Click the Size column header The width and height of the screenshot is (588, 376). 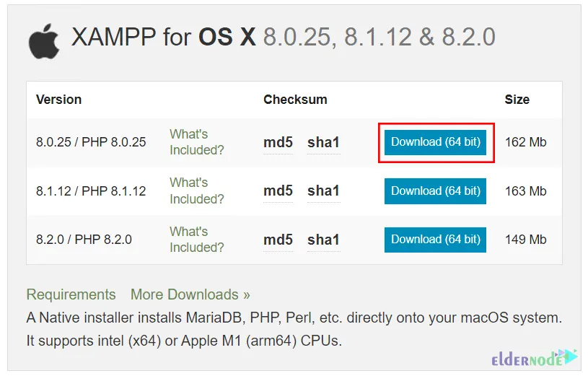517,100
